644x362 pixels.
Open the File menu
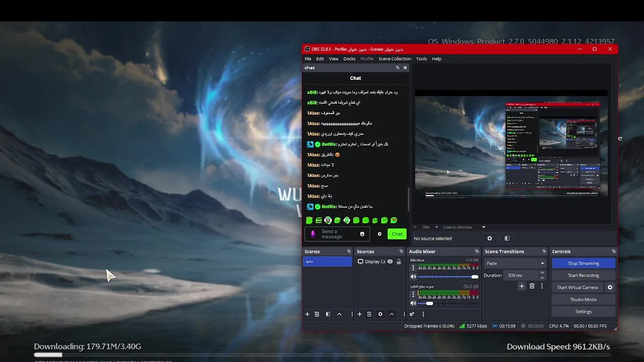[x=308, y=59]
